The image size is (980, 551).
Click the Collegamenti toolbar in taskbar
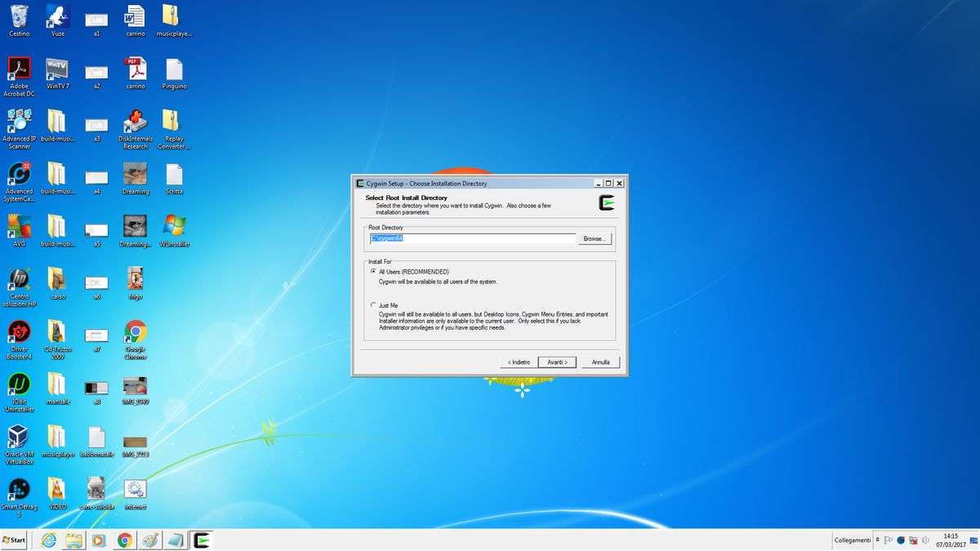pyautogui.click(x=852, y=540)
